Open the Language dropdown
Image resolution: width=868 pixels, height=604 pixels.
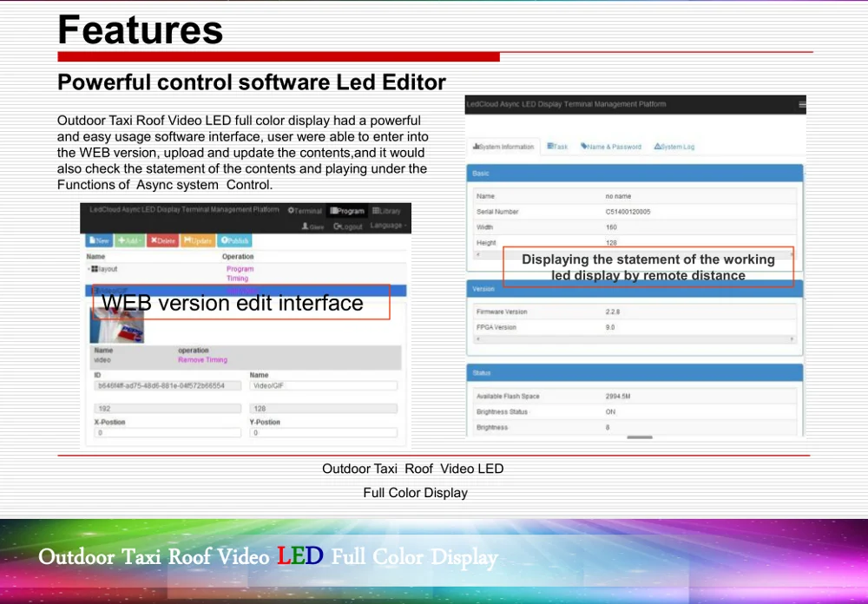(x=386, y=226)
